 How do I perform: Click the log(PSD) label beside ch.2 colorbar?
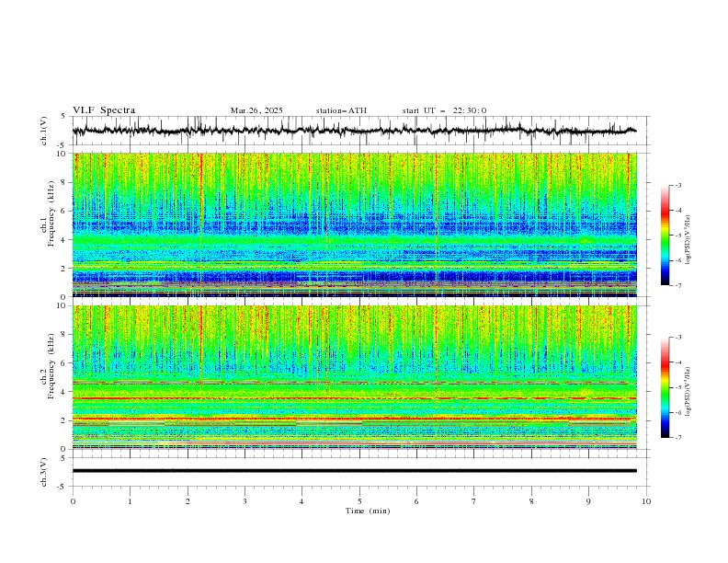pos(688,392)
